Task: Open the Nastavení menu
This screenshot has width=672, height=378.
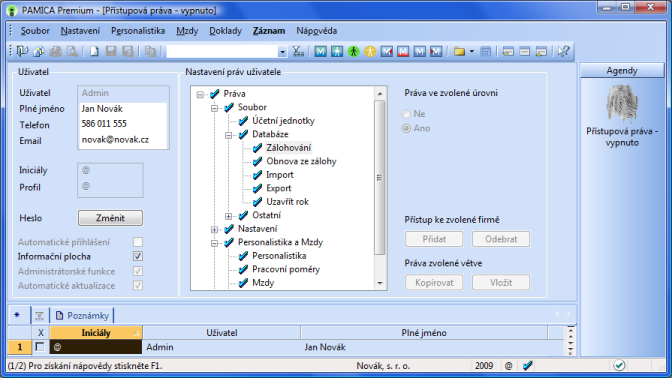Action: click(80, 31)
